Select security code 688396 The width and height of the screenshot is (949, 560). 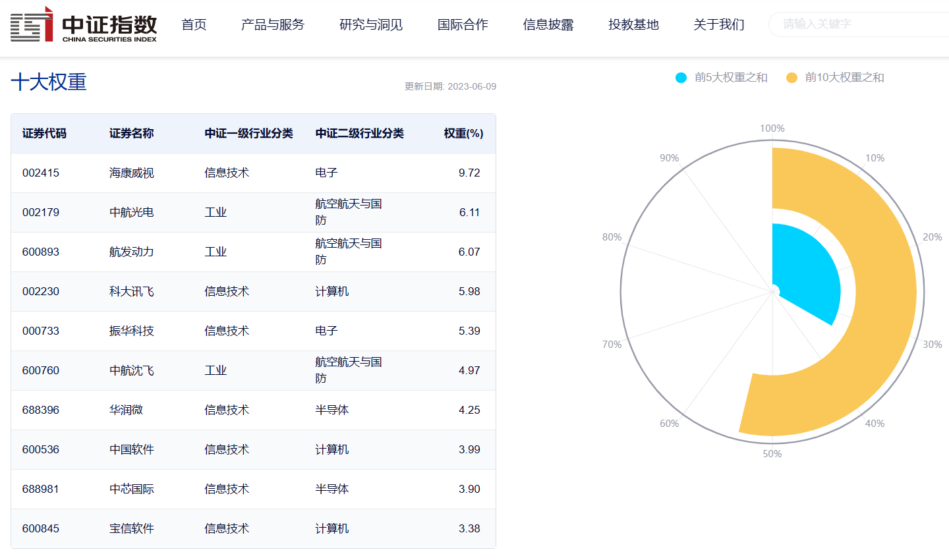(x=41, y=410)
